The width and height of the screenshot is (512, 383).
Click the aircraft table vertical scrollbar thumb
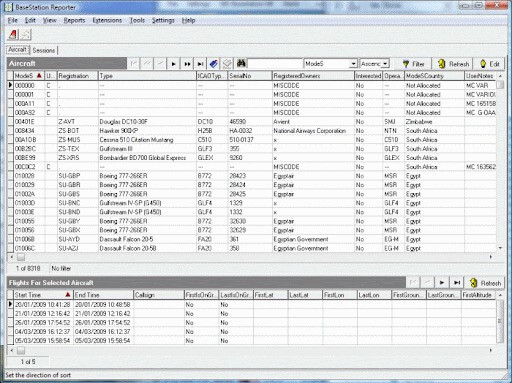point(500,85)
